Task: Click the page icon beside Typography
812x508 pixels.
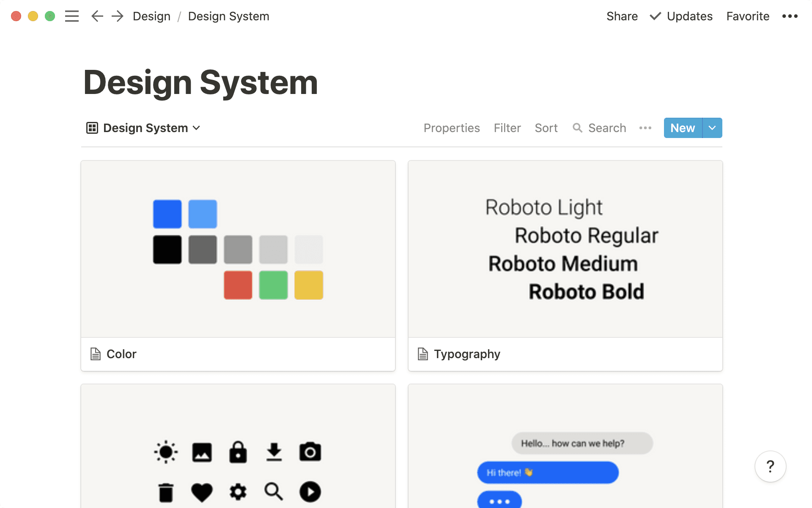Action: [423, 354]
